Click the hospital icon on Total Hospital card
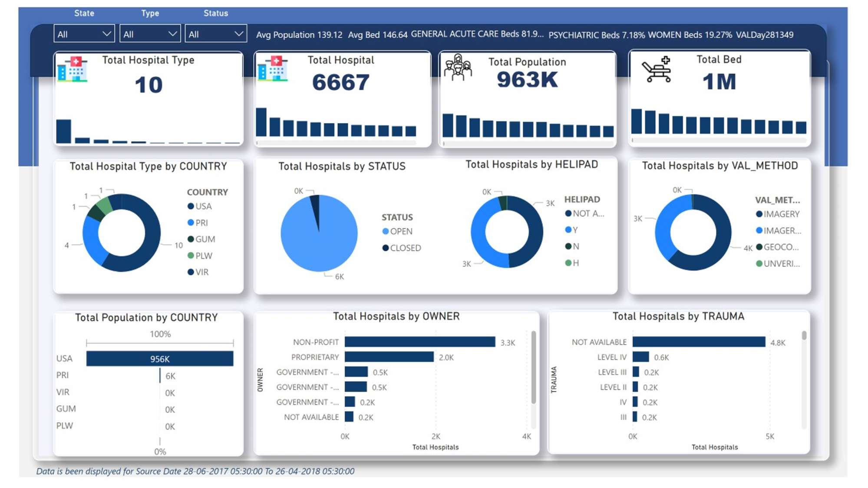 pos(273,68)
